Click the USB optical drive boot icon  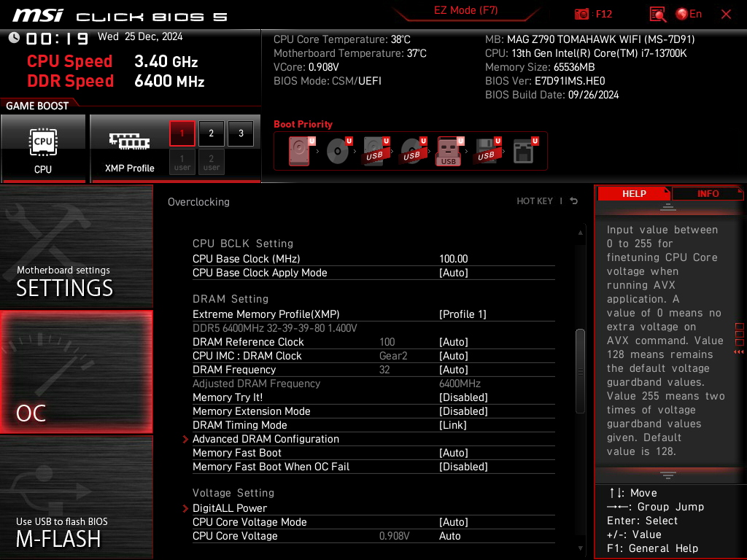coord(413,151)
